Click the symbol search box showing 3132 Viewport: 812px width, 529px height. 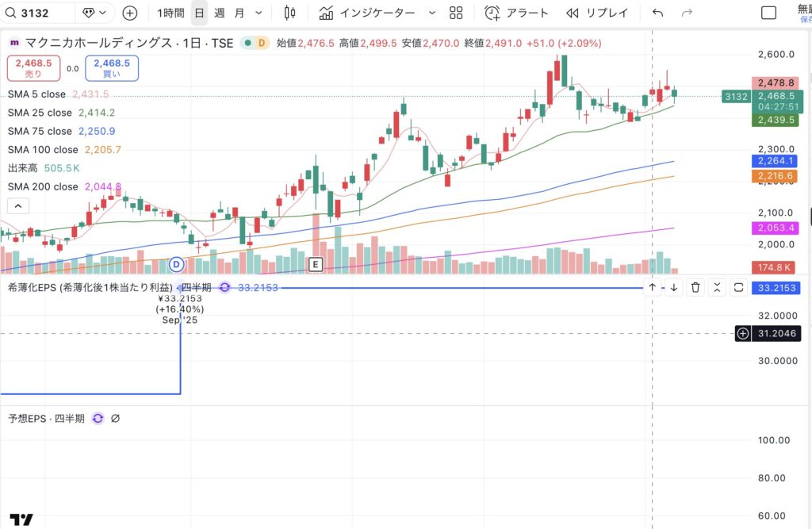(x=38, y=13)
